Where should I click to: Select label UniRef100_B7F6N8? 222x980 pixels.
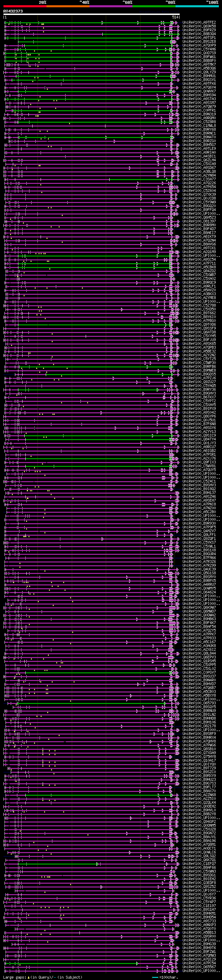click(199, 424)
